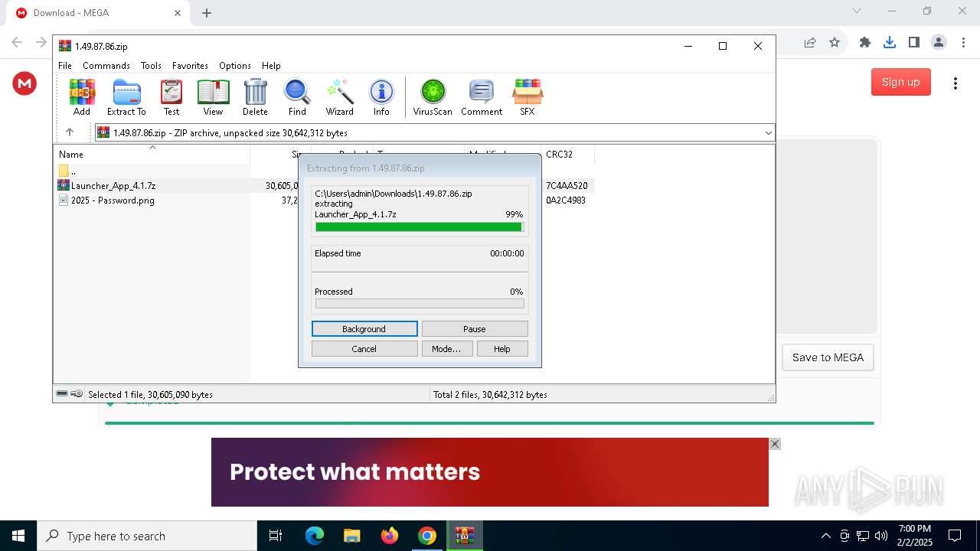This screenshot has width=980, height=551.
Task: Open Task View on taskbar
Action: click(276, 536)
